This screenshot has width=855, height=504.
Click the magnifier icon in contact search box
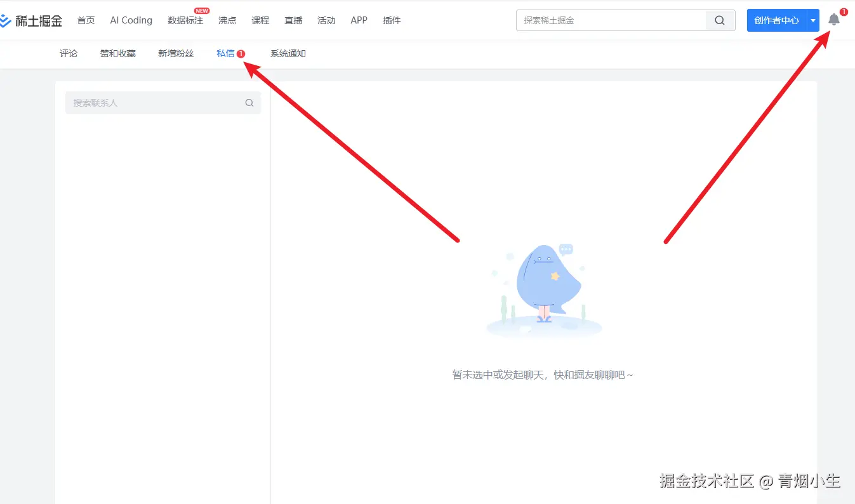(249, 102)
